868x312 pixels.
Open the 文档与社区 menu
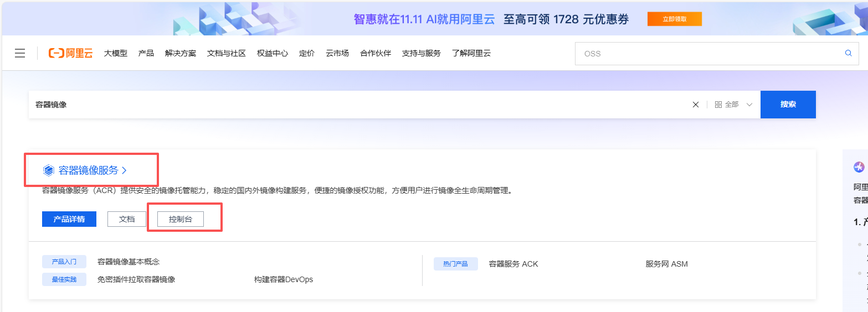[x=227, y=53]
